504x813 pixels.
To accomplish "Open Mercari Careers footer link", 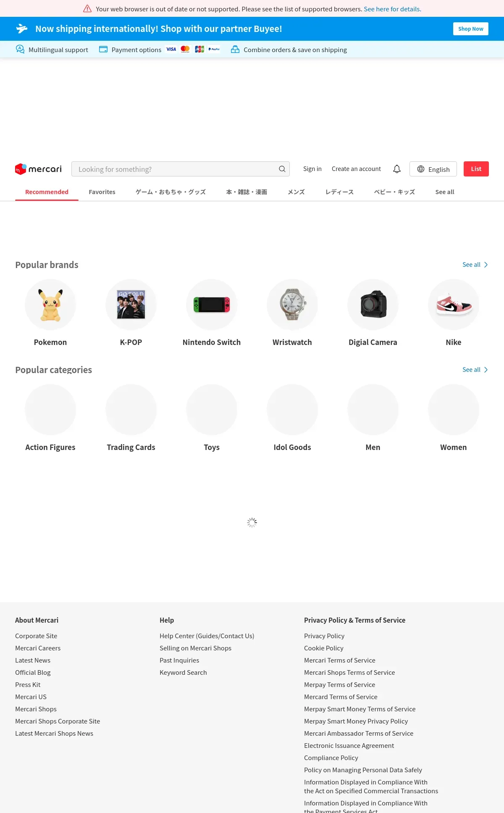I will coord(38,648).
